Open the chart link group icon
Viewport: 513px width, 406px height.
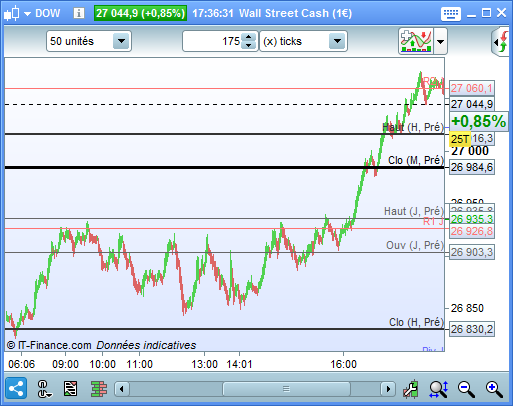click(x=44, y=389)
